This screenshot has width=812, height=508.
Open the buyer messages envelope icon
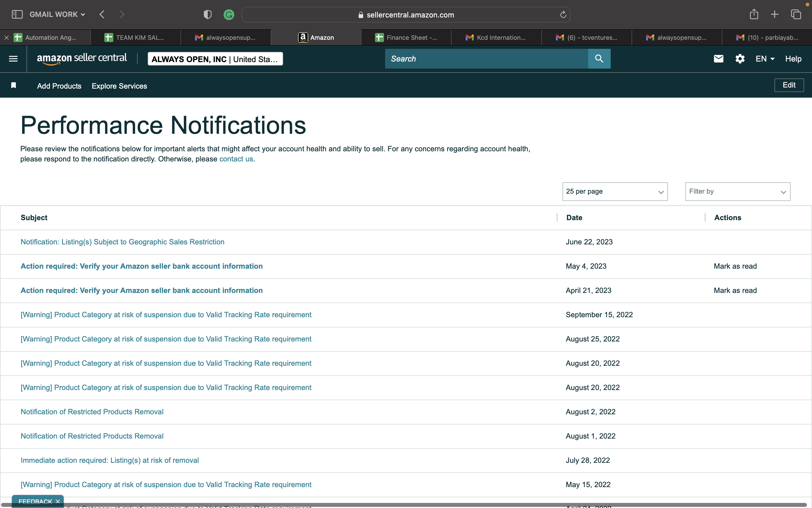(718, 59)
